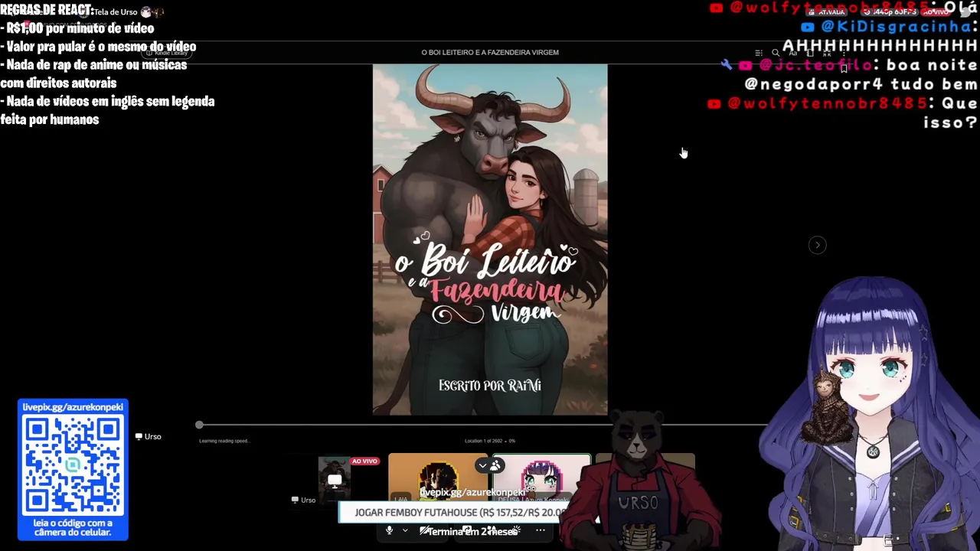980x551 pixels.
Task: Bookmark this page with the ribbon icon
Action: (x=844, y=68)
